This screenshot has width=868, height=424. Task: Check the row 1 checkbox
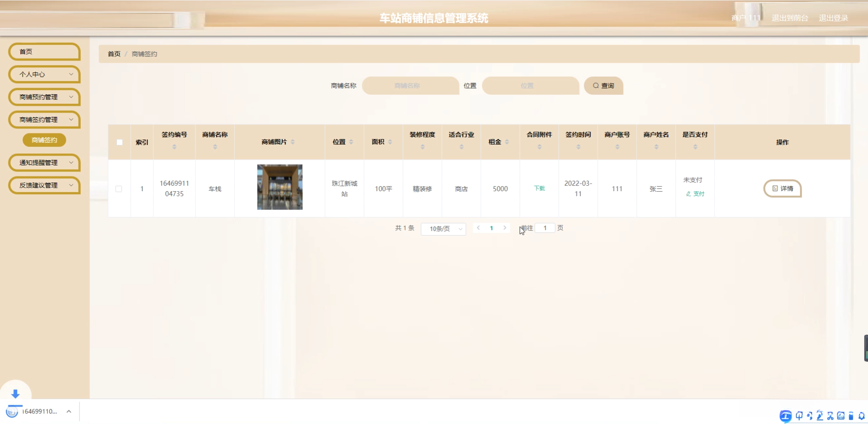[119, 189]
